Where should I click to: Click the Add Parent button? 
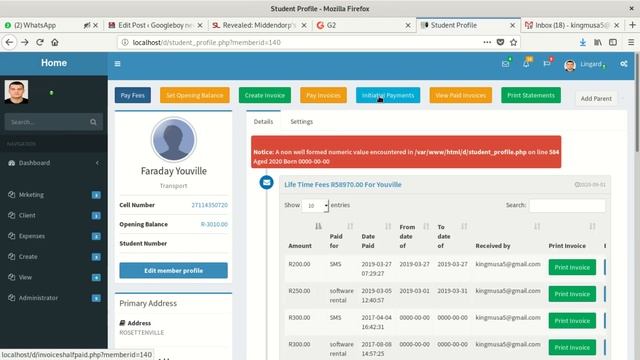point(596,98)
